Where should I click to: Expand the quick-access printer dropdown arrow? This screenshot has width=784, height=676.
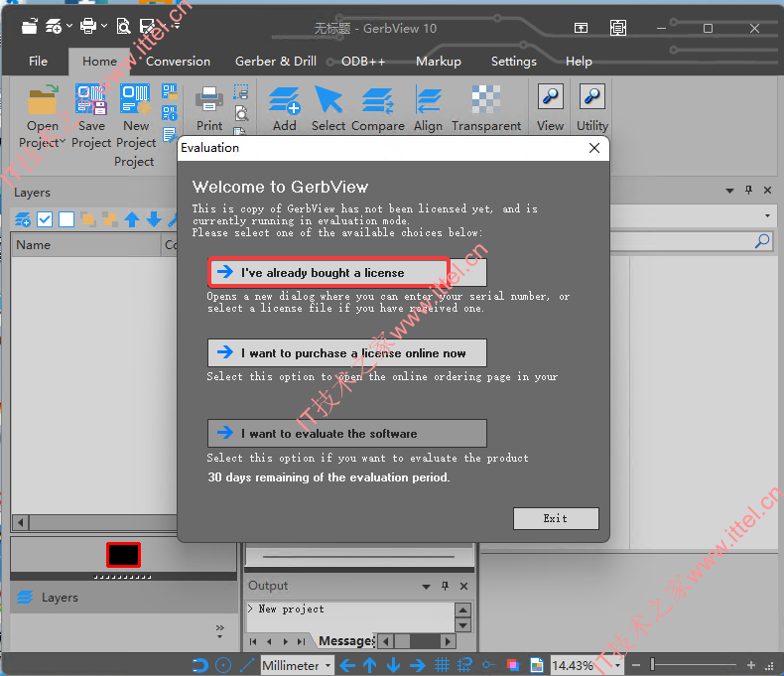104,26
